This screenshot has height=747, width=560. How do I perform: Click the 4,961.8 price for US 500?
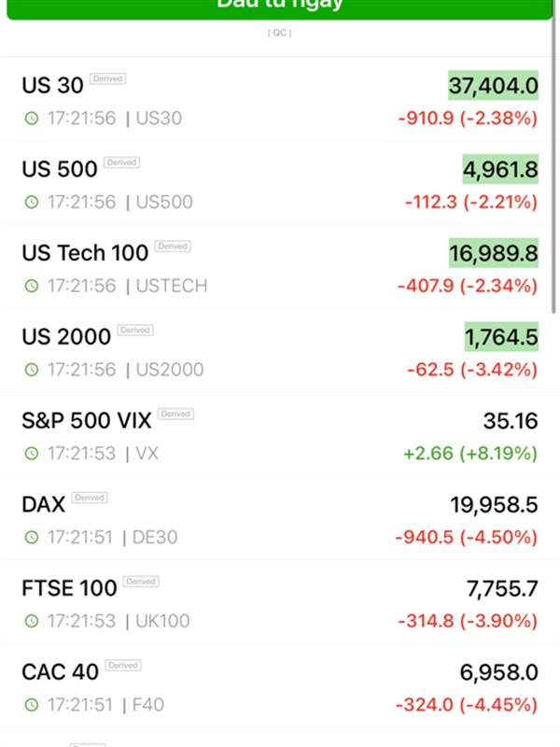(500, 170)
